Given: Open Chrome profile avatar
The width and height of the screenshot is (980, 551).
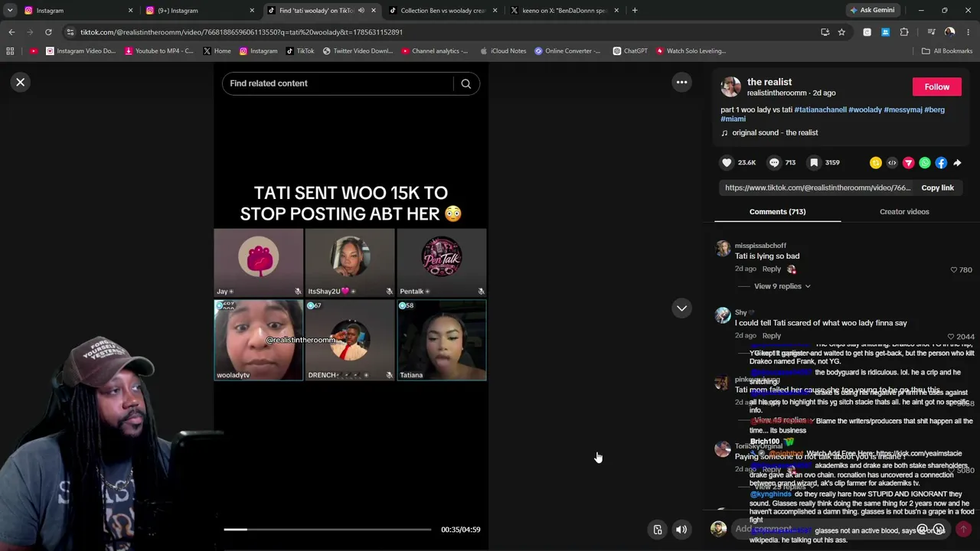Looking at the screenshot, I should point(950,32).
